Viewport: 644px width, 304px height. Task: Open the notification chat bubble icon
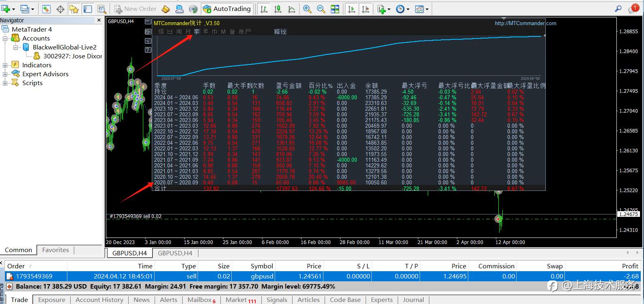634,8
